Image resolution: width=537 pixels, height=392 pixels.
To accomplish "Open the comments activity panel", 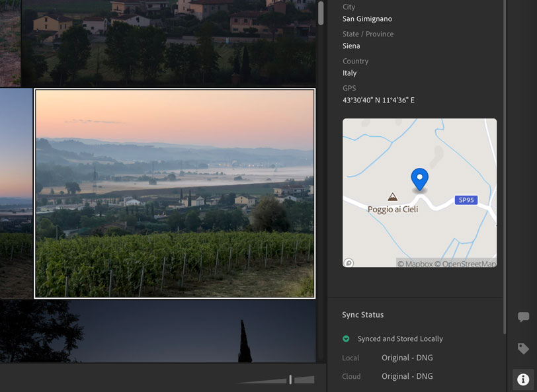I will point(523,316).
